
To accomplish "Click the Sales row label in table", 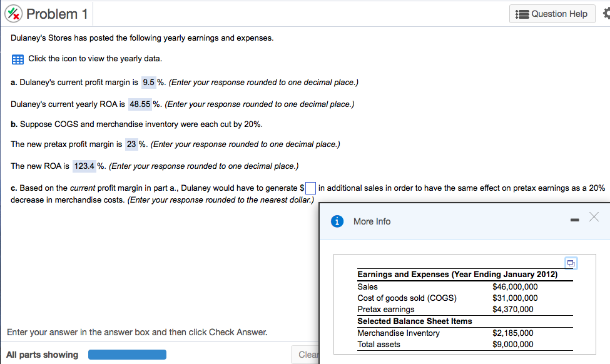I will (x=368, y=287).
